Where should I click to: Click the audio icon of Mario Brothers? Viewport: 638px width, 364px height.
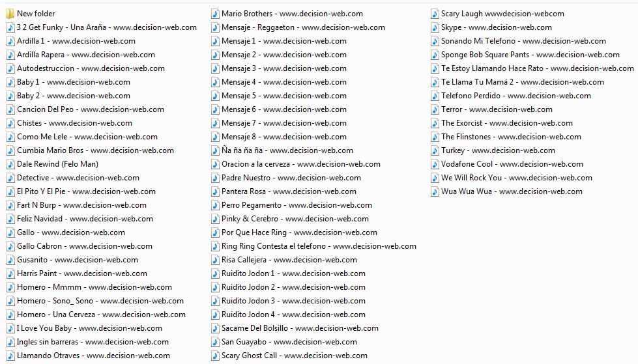pos(215,14)
